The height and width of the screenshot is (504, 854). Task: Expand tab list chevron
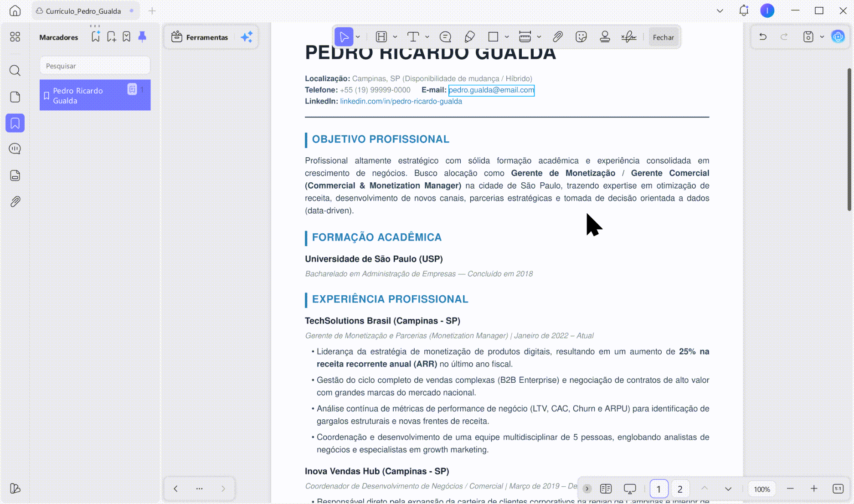coord(720,11)
